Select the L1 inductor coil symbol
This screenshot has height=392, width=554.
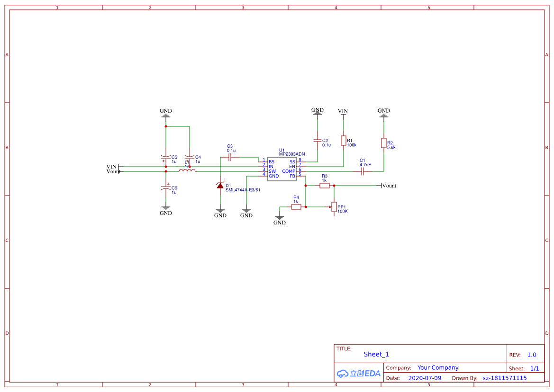coord(187,171)
